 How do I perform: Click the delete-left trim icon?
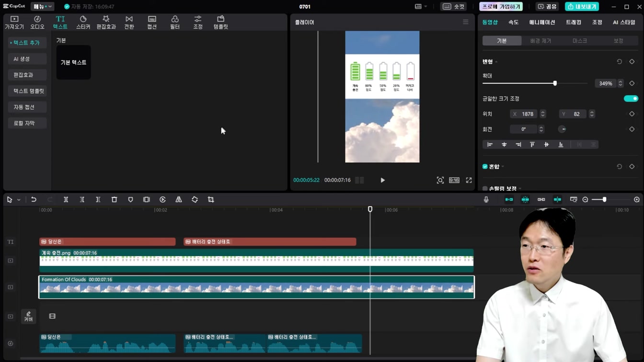(82, 200)
